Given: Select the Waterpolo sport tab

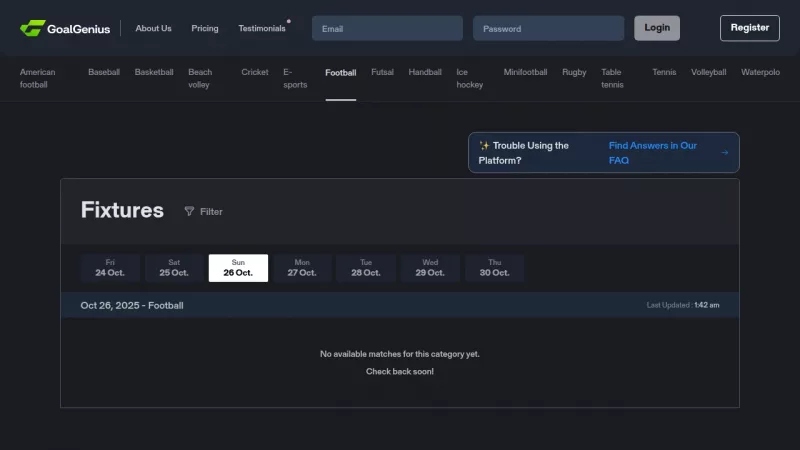Looking at the screenshot, I should (x=760, y=72).
